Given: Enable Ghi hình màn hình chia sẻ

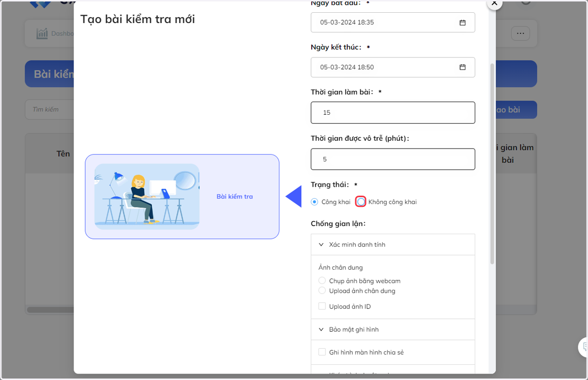Looking at the screenshot, I should coord(322,352).
